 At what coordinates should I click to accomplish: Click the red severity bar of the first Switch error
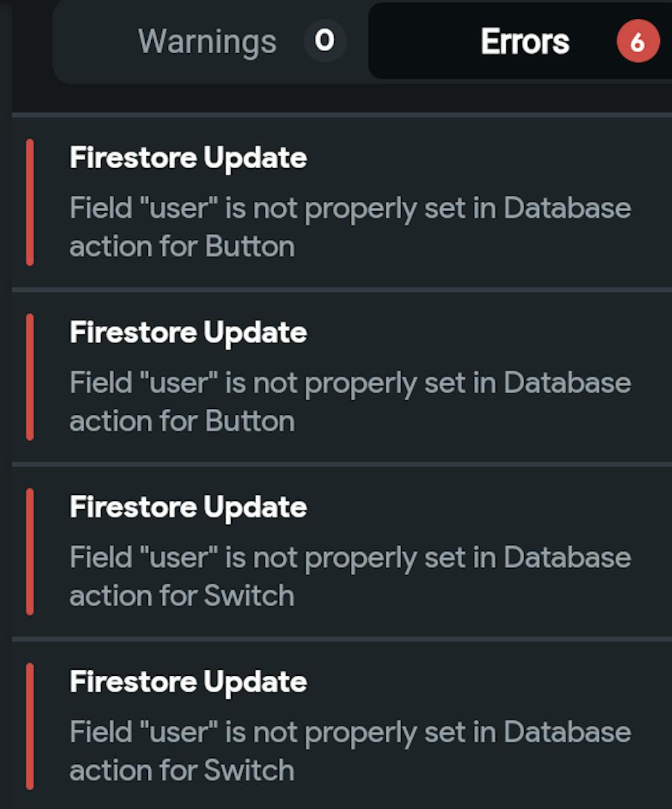[30, 552]
